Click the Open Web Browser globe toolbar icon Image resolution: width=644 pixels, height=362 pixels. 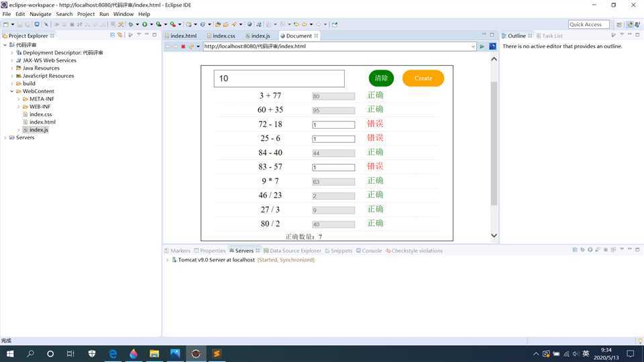(250, 24)
